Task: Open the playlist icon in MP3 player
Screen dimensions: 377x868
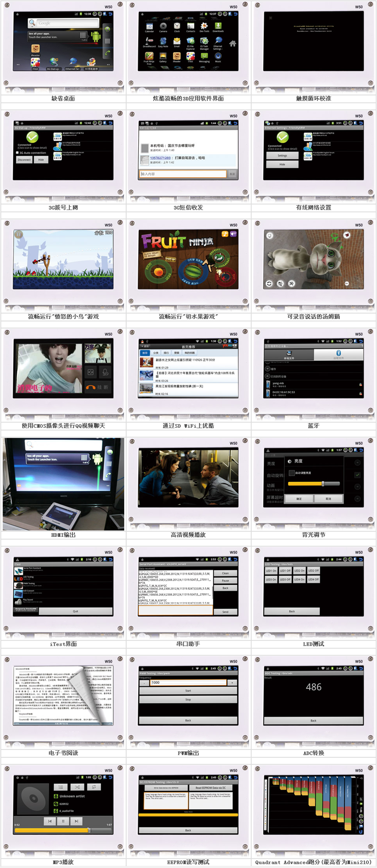Action: click(x=60, y=787)
